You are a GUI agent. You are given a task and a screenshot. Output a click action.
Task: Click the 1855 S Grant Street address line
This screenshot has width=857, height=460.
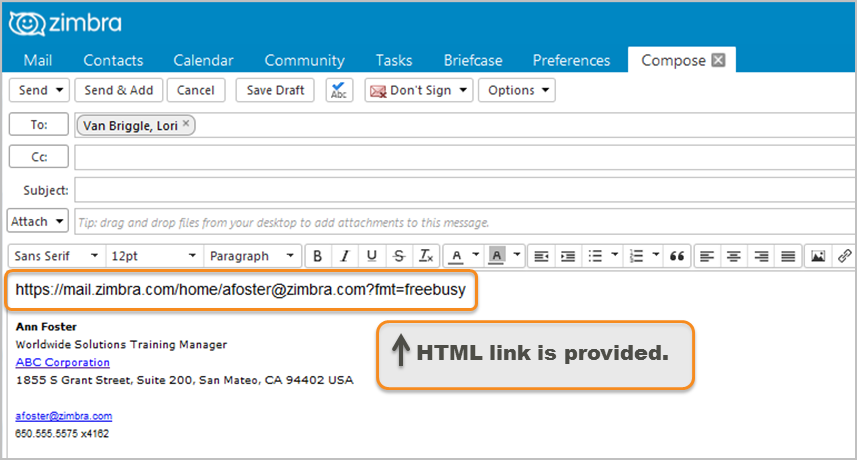pyautogui.click(x=185, y=380)
